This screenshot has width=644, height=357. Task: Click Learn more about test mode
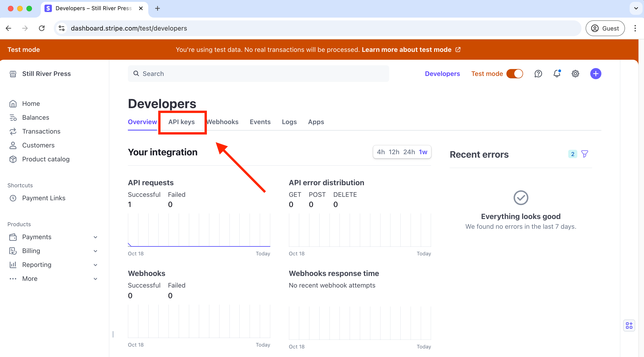tap(407, 50)
